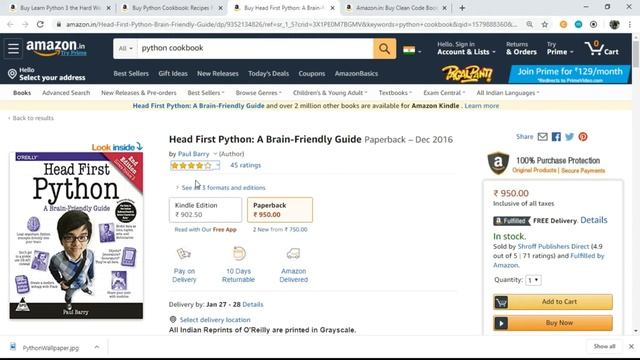Click the location pin next to Select your address
The height and width of the screenshot is (360, 640).
point(12,74)
